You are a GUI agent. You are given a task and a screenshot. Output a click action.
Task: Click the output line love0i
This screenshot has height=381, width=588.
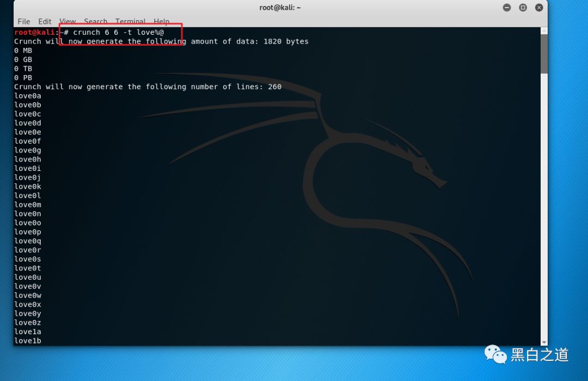coord(28,168)
